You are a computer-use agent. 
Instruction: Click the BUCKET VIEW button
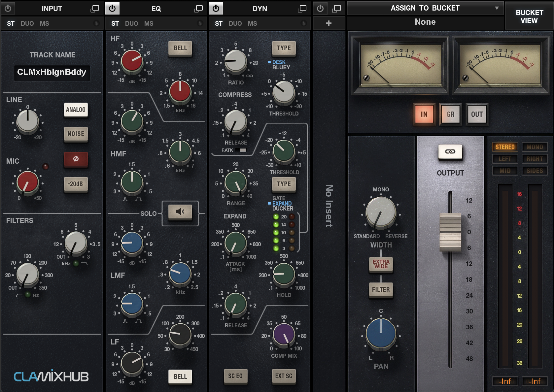click(x=529, y=15)
